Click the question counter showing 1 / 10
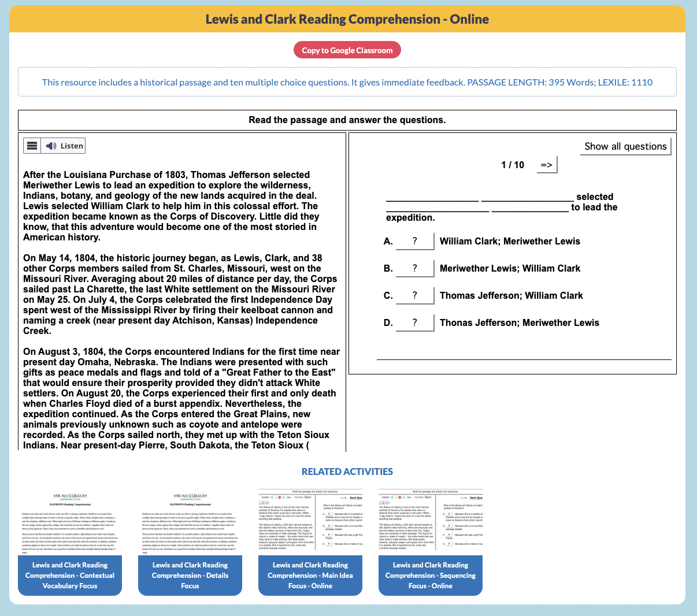This screenshot has height=616, width=697. 512,165
